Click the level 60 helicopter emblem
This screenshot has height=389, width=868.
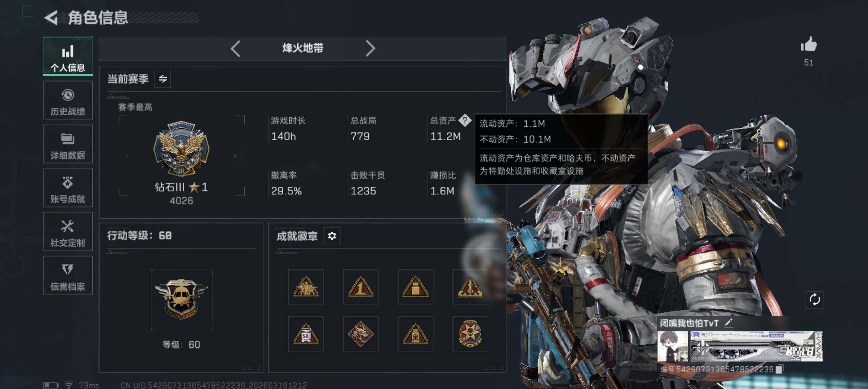[x=181, y=299]
